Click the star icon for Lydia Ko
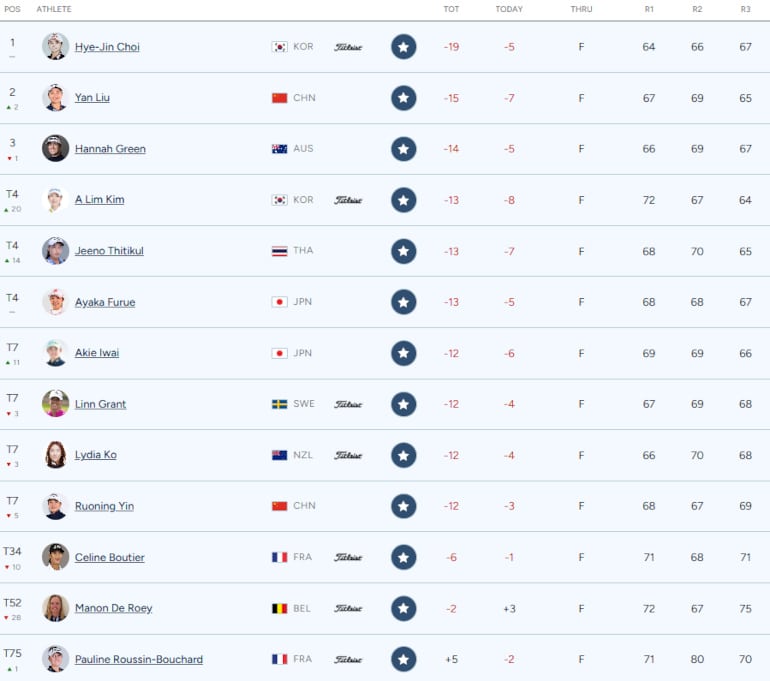 [403, 455]
